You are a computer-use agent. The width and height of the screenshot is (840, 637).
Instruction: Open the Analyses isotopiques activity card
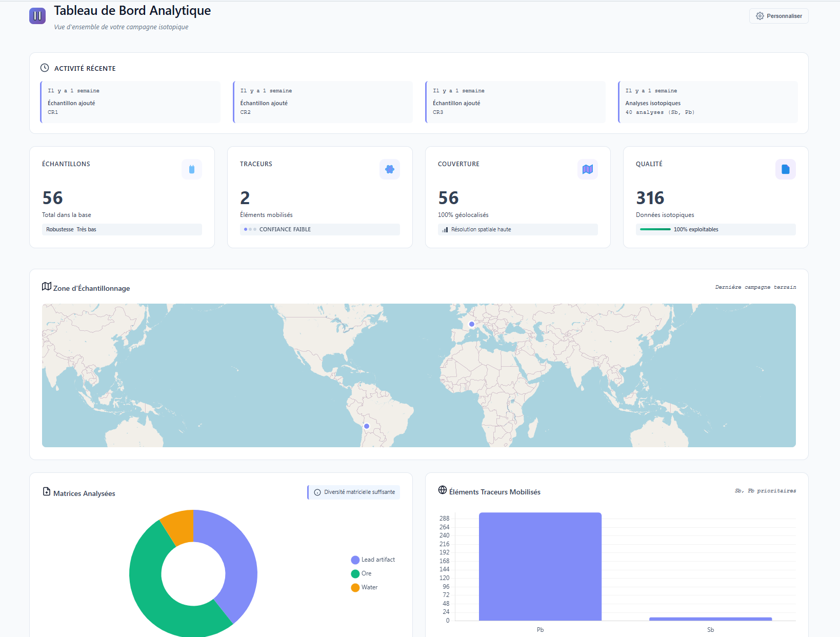tap(708, 102)
